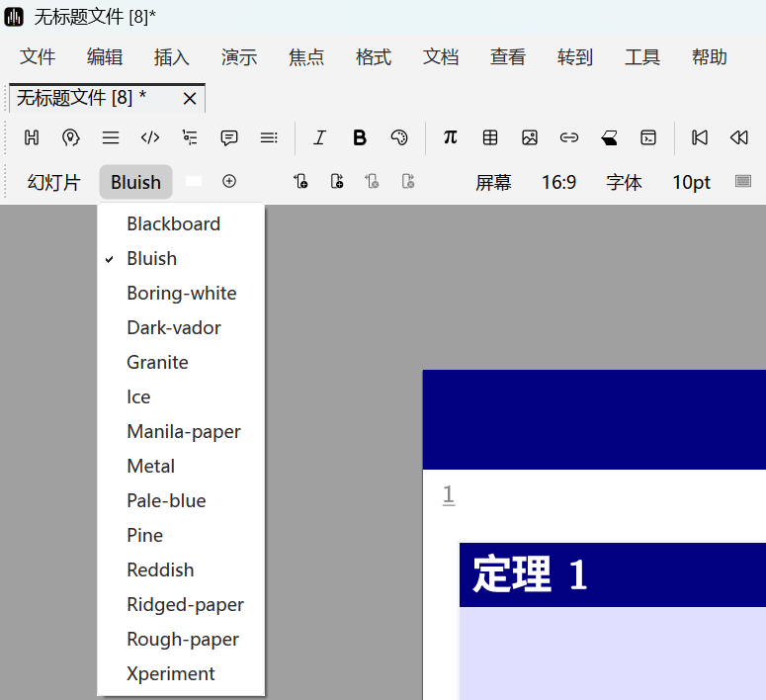Open the text color palette icon
The image size is (766, 700).
pyautogui.click(x=399, y=137)
